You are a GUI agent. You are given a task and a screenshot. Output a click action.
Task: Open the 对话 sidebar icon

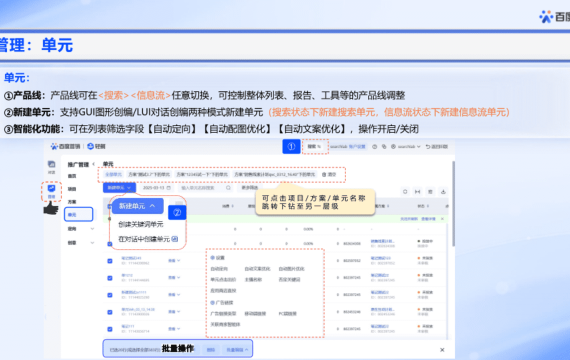point(52,164)
